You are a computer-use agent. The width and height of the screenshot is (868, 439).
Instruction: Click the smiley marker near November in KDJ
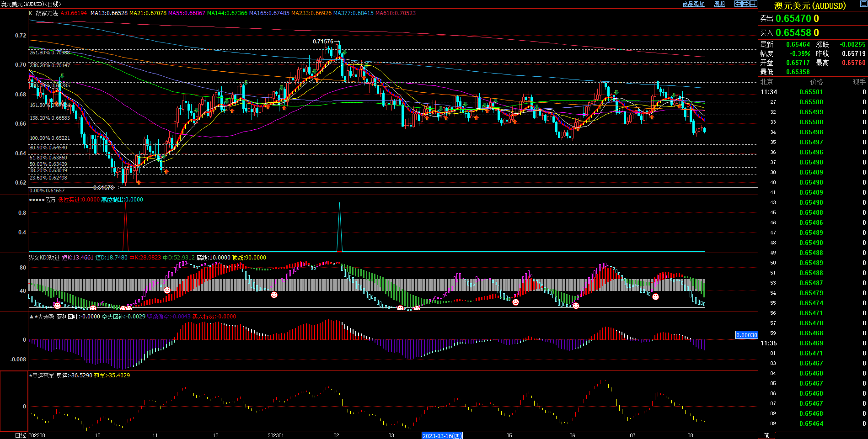coord(167,291)
